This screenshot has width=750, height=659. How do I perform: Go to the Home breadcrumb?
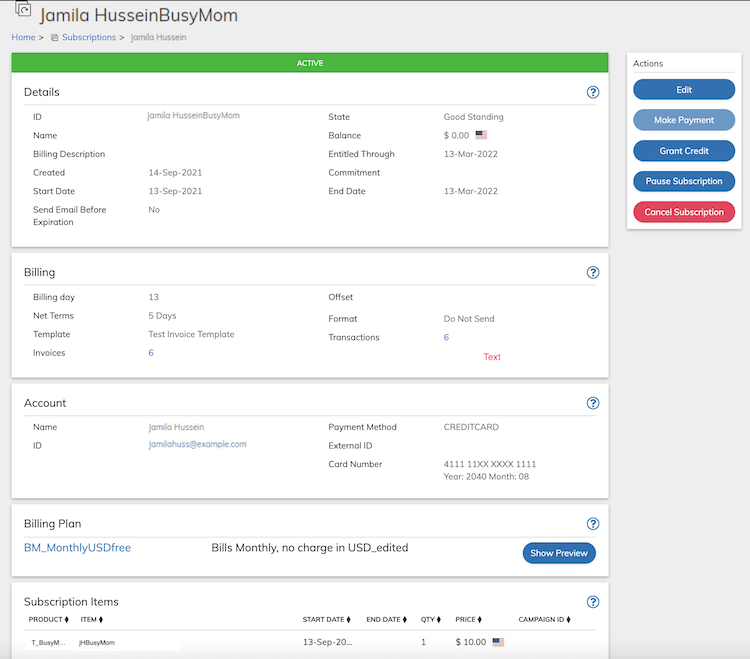click(23, 37)
